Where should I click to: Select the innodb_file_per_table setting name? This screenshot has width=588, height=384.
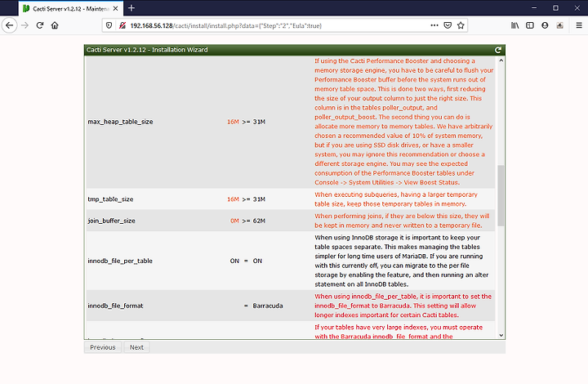(x=120, y=261)
